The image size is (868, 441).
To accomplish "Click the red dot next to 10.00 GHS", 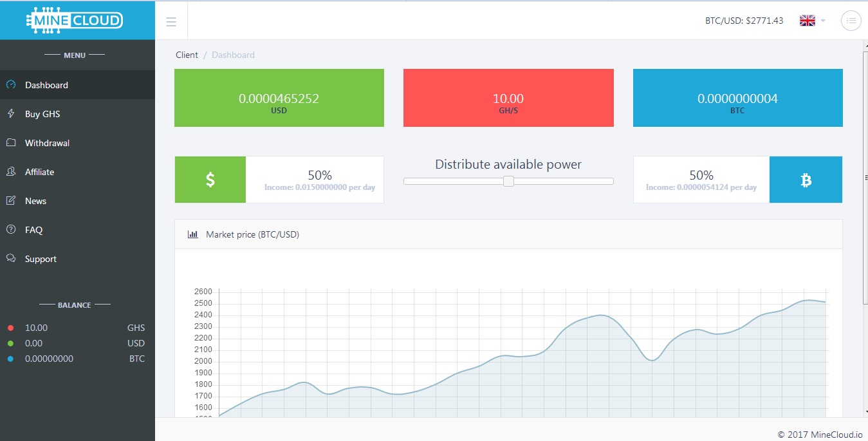I will pos(10,328).
